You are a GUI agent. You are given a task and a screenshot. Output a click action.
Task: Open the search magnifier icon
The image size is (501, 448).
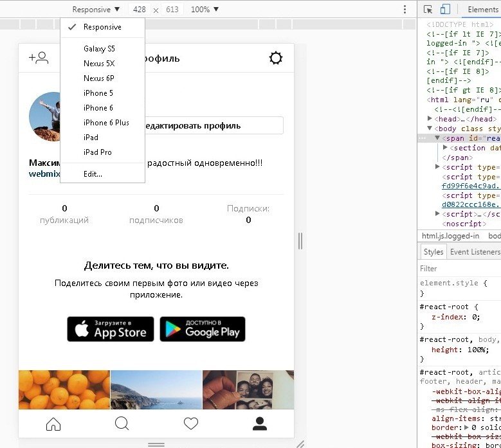pos(122,424)
